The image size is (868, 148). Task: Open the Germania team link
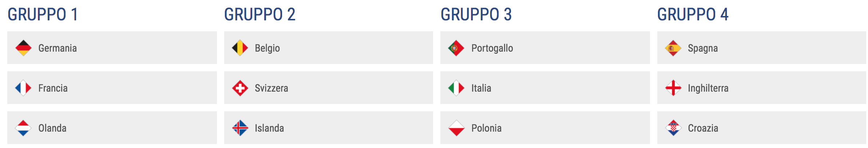click(58, 48)
